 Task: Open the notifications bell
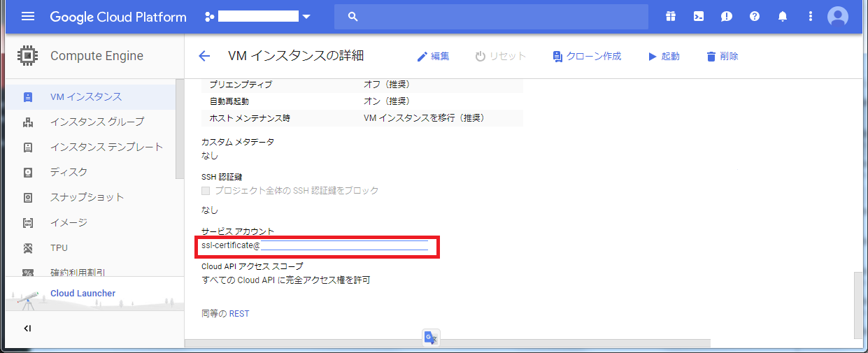pyautogui.click(x=783, y=16)
